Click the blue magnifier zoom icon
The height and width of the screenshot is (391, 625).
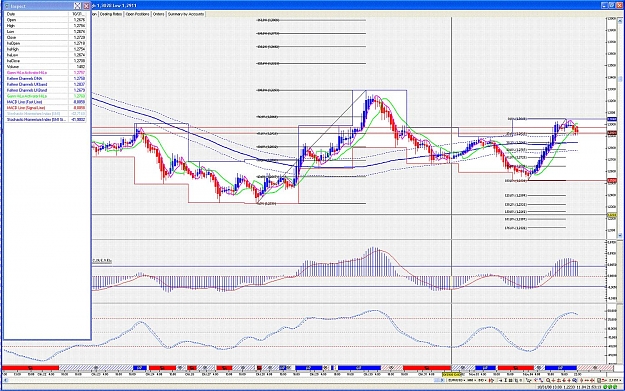574,380
